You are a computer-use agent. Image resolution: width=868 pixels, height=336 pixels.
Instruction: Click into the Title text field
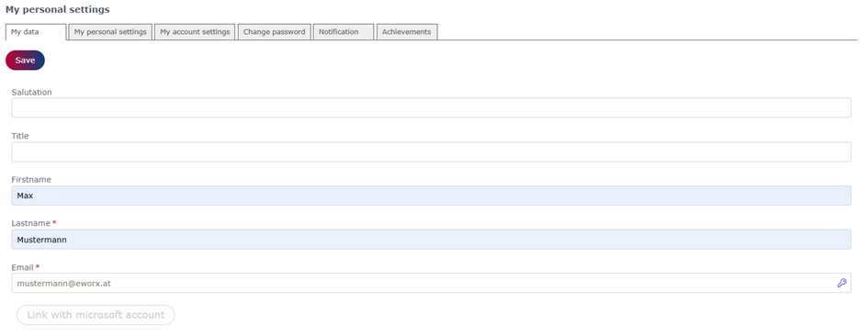[x=431, y=151]
